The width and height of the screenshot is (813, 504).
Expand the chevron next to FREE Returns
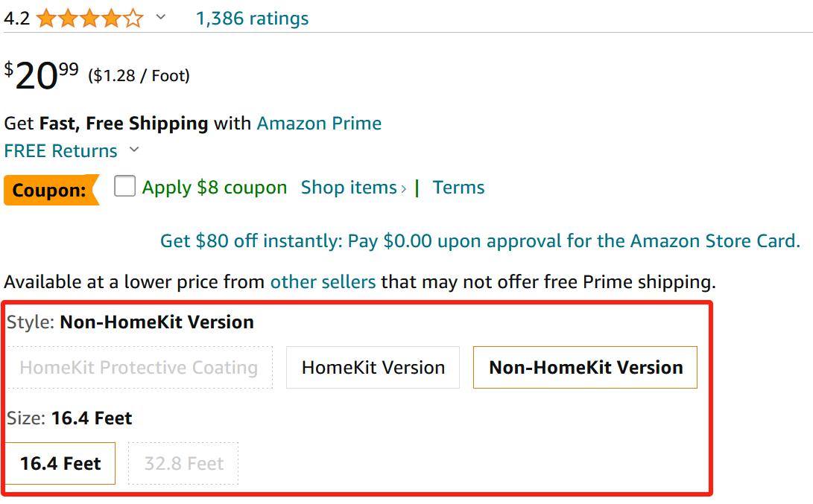tap(134, 150)
